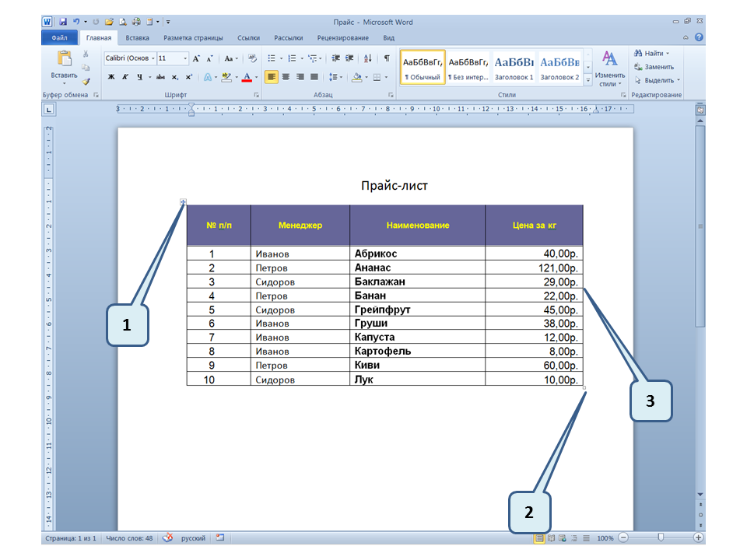Click the Grow Font icon

pos(196,58)
